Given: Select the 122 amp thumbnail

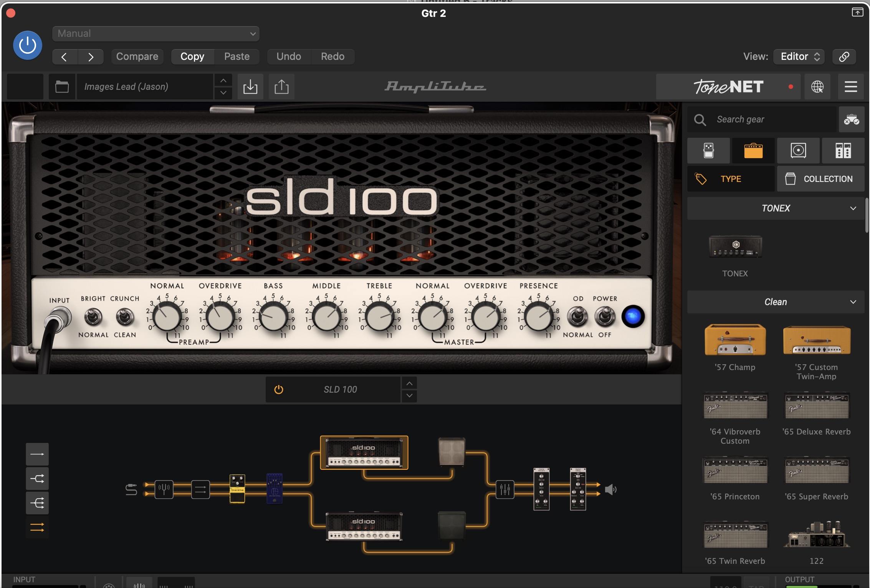Looking at the screenshot, I should 817,534.
